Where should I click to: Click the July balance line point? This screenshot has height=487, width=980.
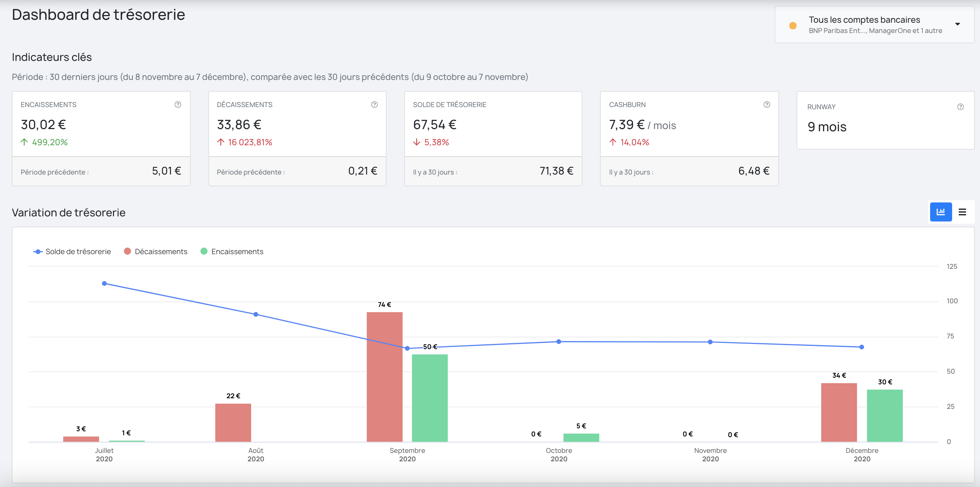coord(104,283)
